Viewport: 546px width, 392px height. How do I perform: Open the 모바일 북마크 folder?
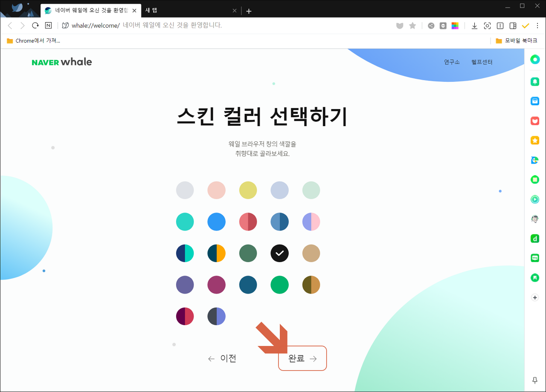517,41
